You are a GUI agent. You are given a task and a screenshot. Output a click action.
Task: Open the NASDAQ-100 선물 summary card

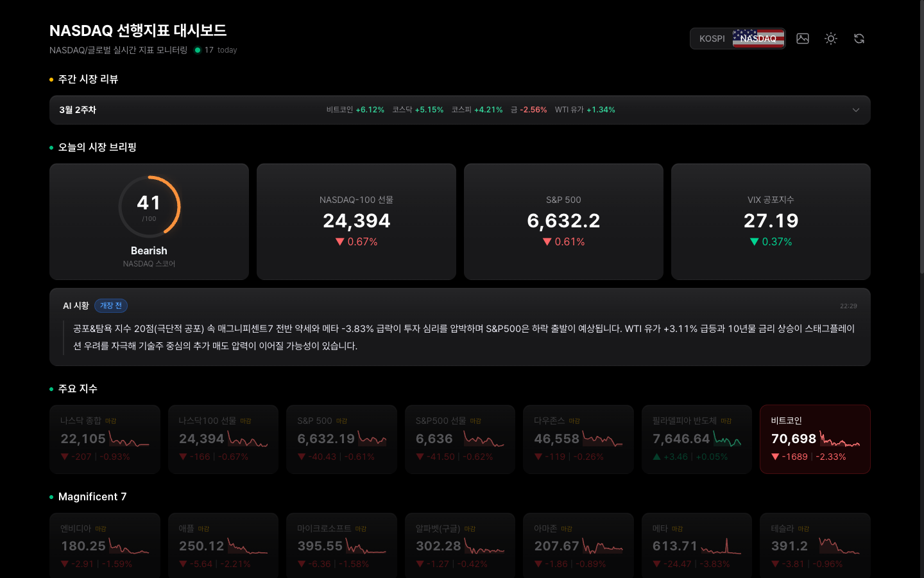click(356, 222)
